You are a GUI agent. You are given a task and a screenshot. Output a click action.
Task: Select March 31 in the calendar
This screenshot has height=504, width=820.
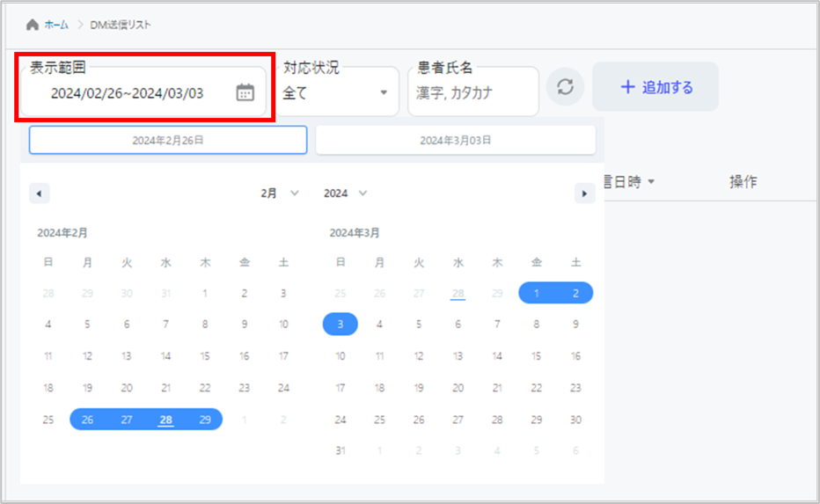(x=340, y=451)
